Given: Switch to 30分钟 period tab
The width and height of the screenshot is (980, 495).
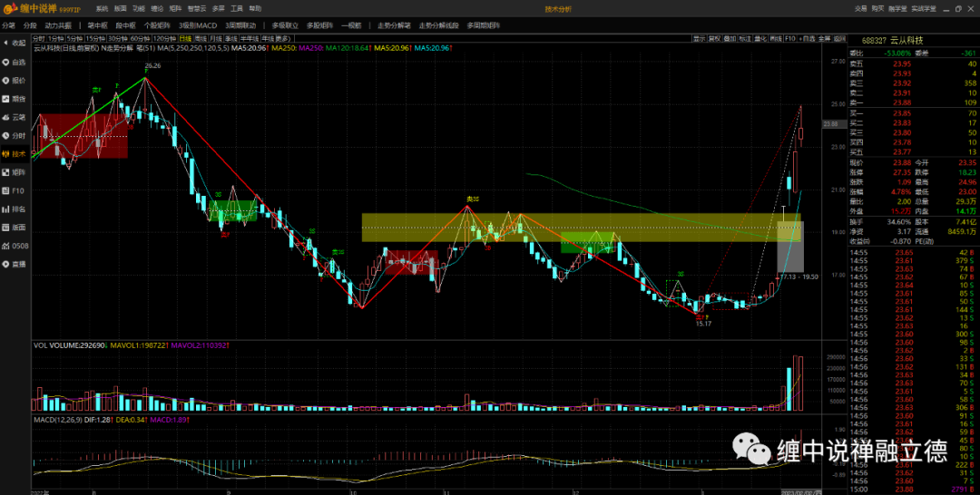Looking at the screenshot, I should coord(118,39).
